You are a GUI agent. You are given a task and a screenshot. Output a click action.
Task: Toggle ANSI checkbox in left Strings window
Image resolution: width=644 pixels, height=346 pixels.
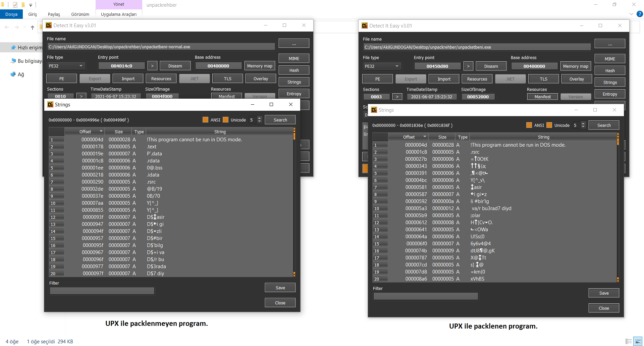(x=205, y=120)
